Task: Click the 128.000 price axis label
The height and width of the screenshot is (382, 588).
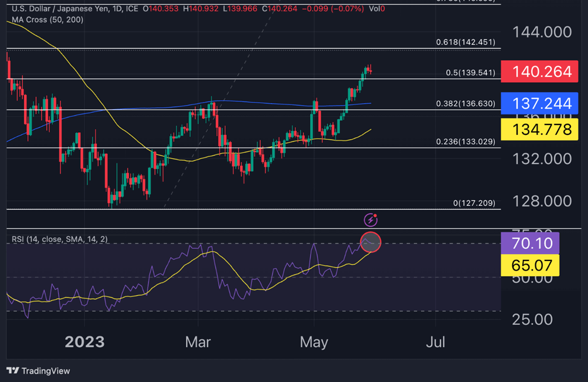Action: [542, 201]
